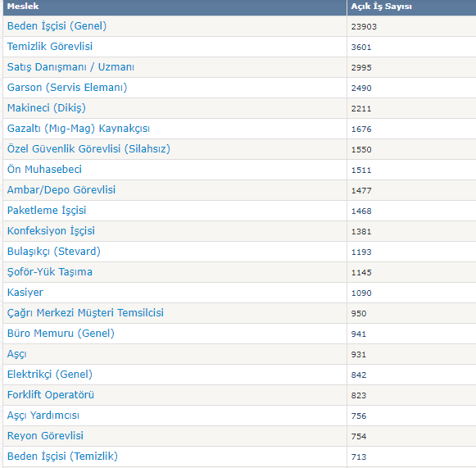Open the Ön Muhasebeci link
This screenshot has width=476, height=468.
pos(44,170)
